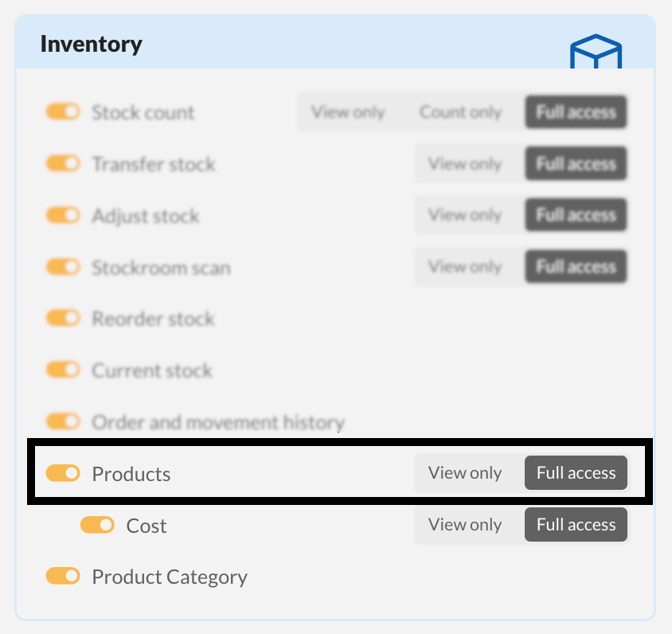The width and height of the screenshot is (672, 634).
Task: Turn off Current stock toggle
Action: 63,370
